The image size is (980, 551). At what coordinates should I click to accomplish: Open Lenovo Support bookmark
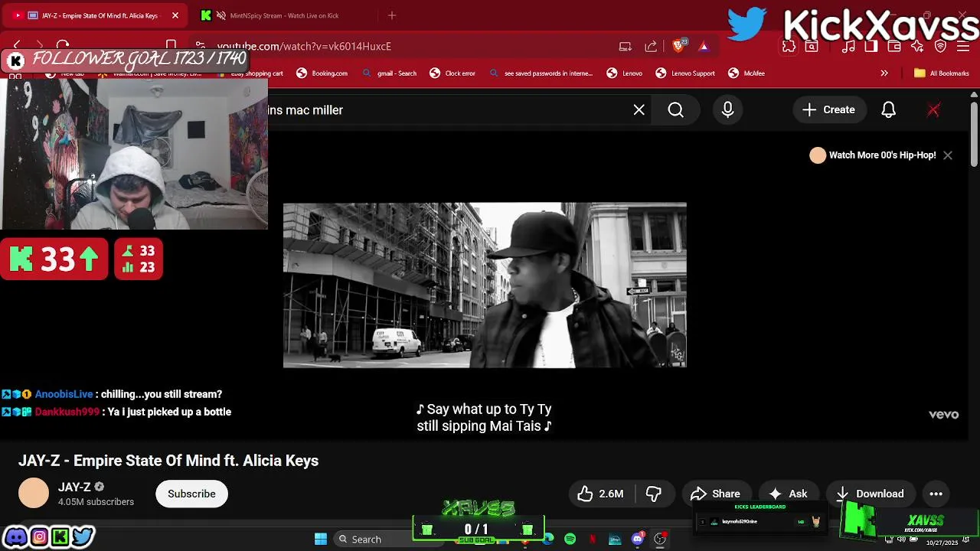point(685,73)
